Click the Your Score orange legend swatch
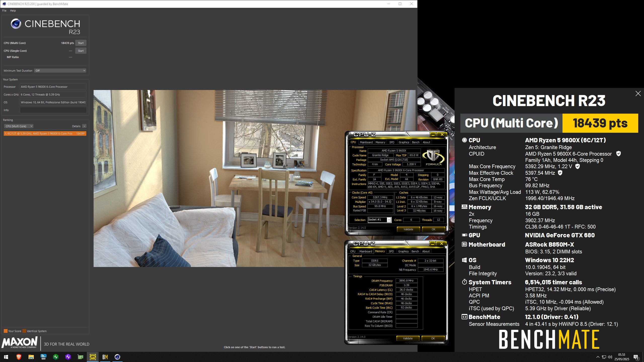Viewport: 644px width, 362px height. 6,331
